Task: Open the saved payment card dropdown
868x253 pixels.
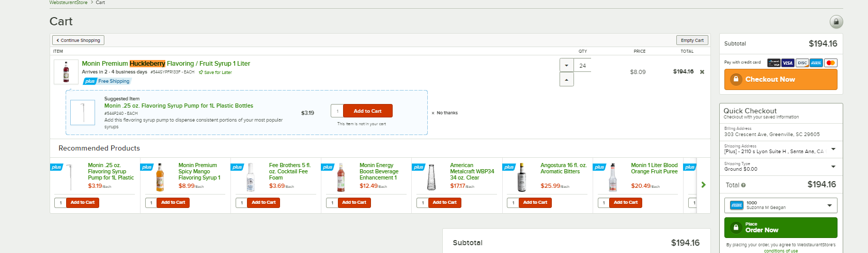Action: tap(781, 205)
